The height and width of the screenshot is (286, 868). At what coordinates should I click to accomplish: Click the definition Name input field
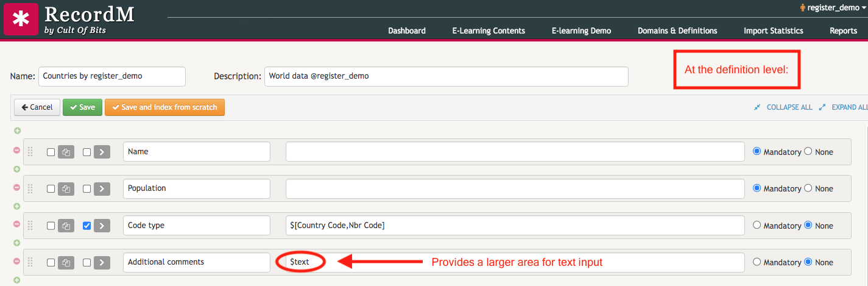(112, 76)
